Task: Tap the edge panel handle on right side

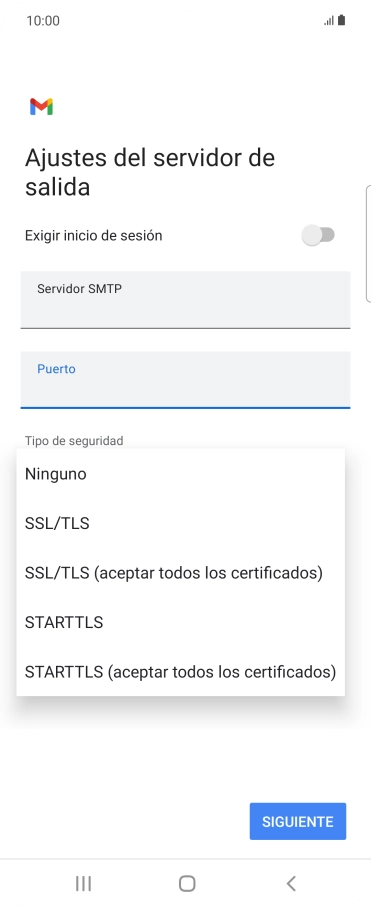Action: [368, 243]
